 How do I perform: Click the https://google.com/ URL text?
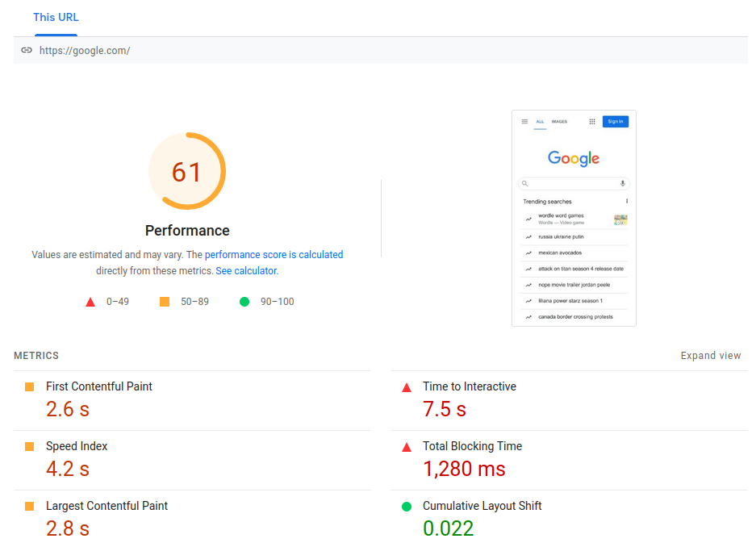[85, 51]
